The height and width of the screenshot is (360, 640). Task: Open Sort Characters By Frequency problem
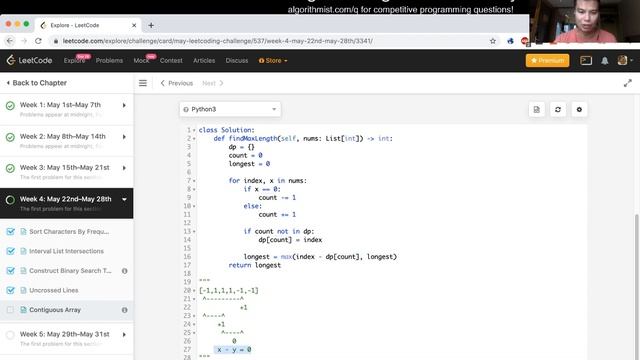[69, 231]
